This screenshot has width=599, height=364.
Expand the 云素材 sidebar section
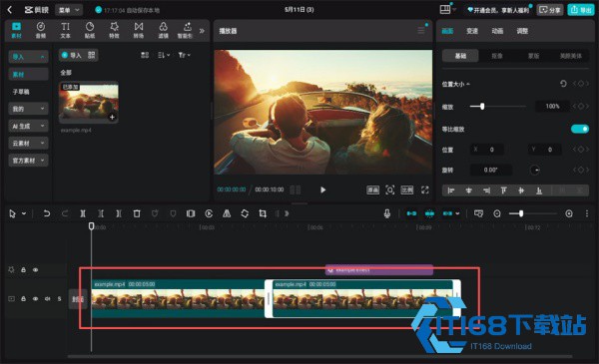(x=28, y=143)
